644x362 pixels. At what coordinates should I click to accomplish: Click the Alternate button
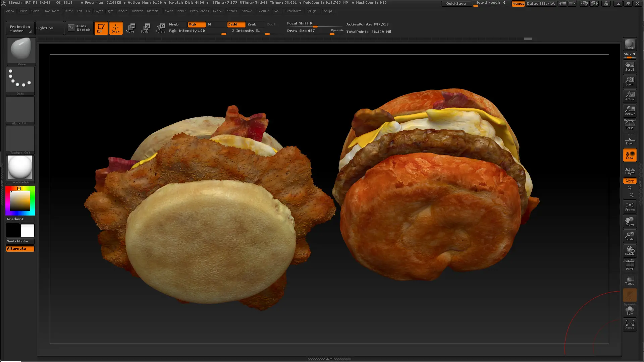tap(20, 249)
